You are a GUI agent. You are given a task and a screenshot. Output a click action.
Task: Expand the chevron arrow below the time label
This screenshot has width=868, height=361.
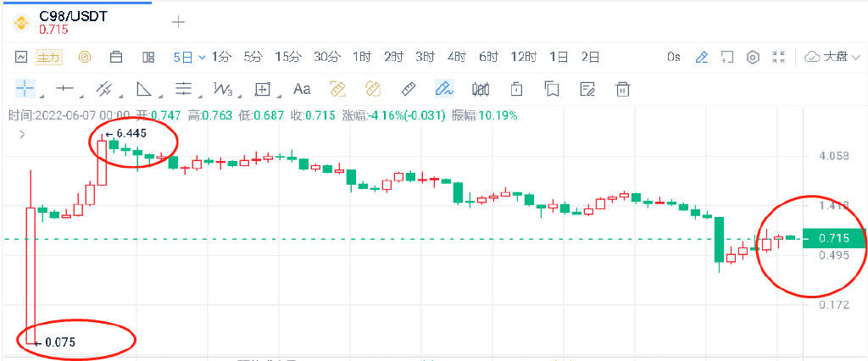tap(22, 134)
